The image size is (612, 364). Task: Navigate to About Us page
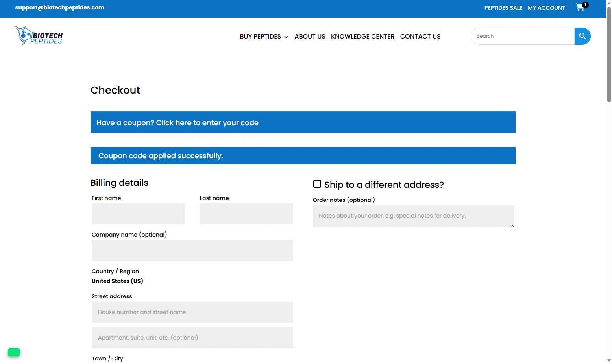(x=310, y=36)
